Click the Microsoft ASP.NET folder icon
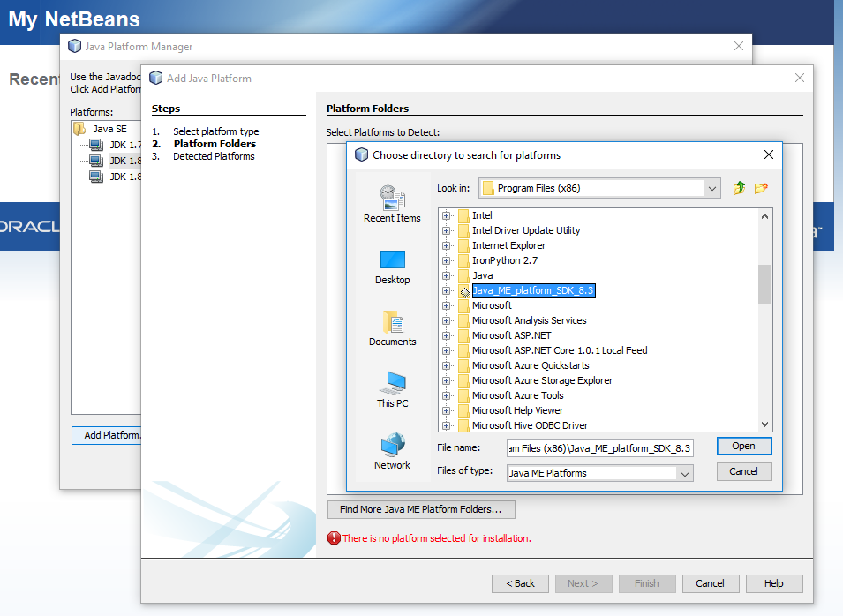Screen dimensions: 843x616 pyautogui.click(x=463, y=336)
